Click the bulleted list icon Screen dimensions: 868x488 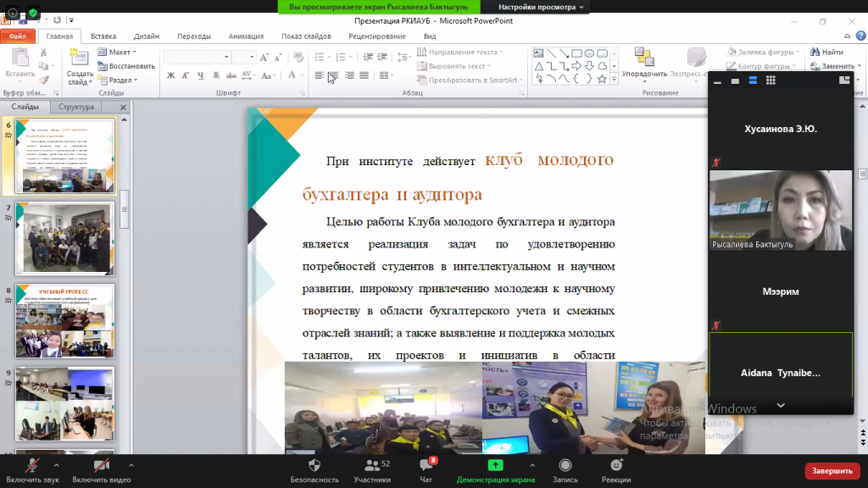tap(320, 57)
